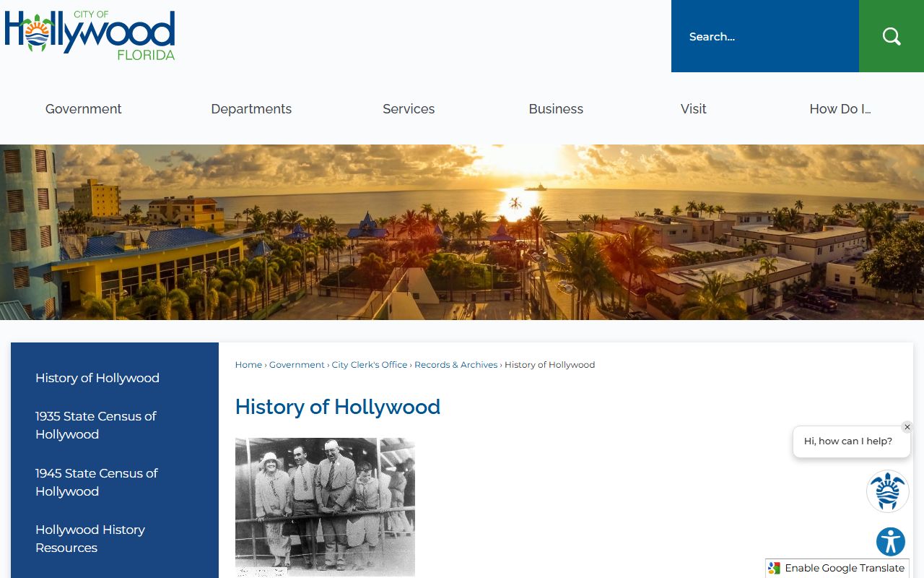Open the How Do I... menu

[x=840, y=109]
